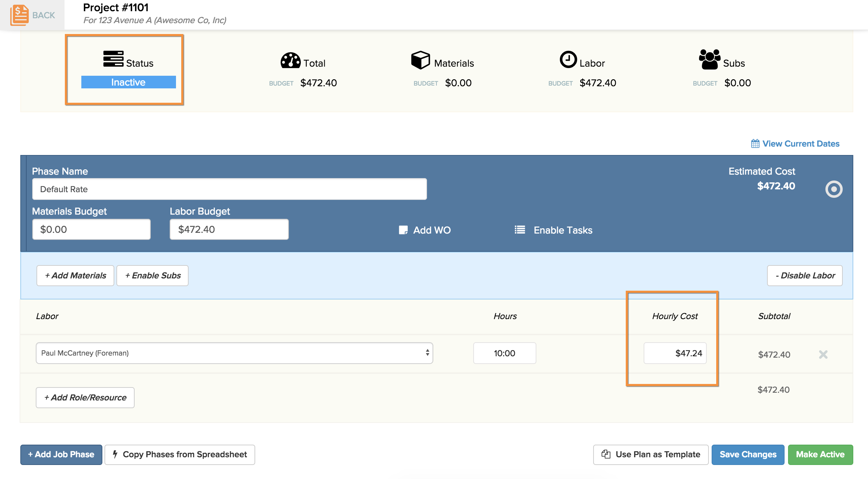Click the Estimated Cost $472.40 value
868x479 pixels.
(776, 186)
